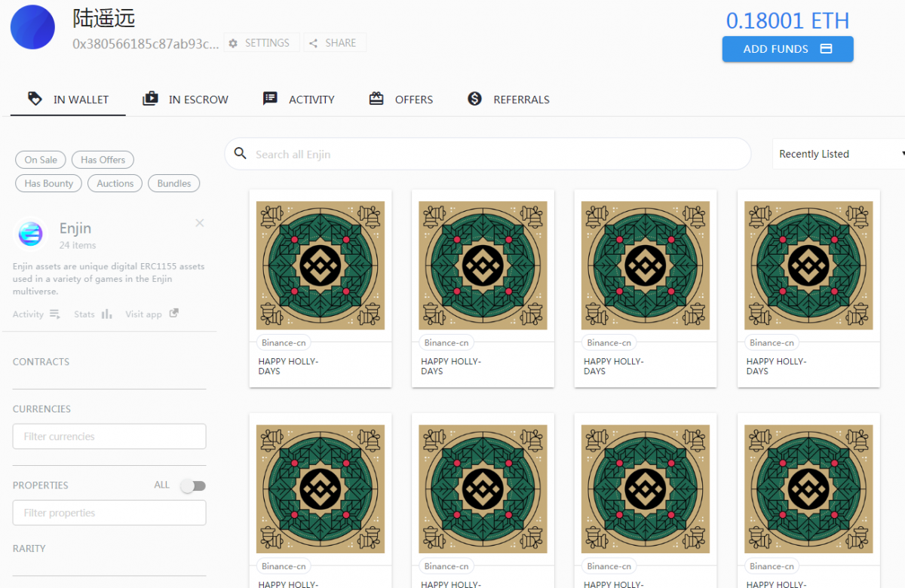Click the Filter currencies input
905x588 pixels.
point(109,436)
